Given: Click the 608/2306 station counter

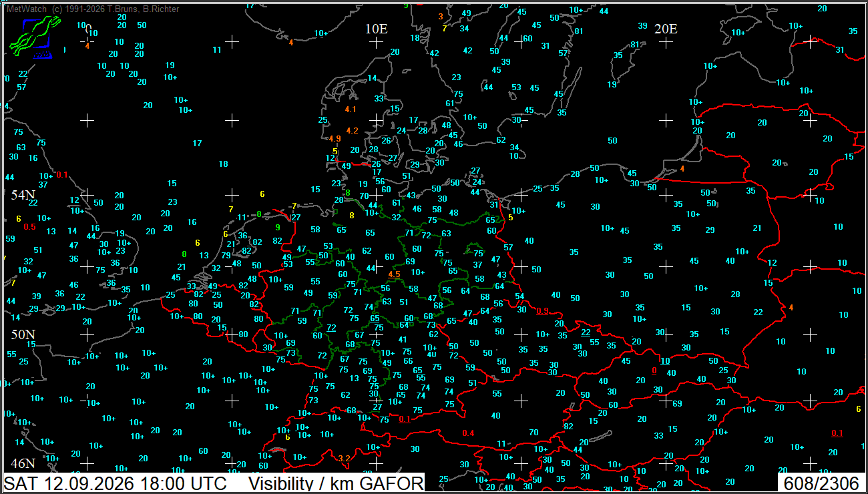Looking at the screenshot, I should coord(821,483).
